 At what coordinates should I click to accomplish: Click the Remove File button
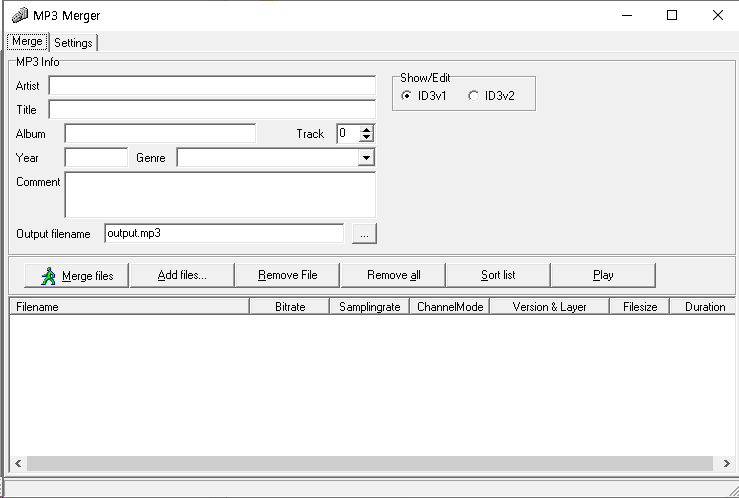click(x=287, y=276)
